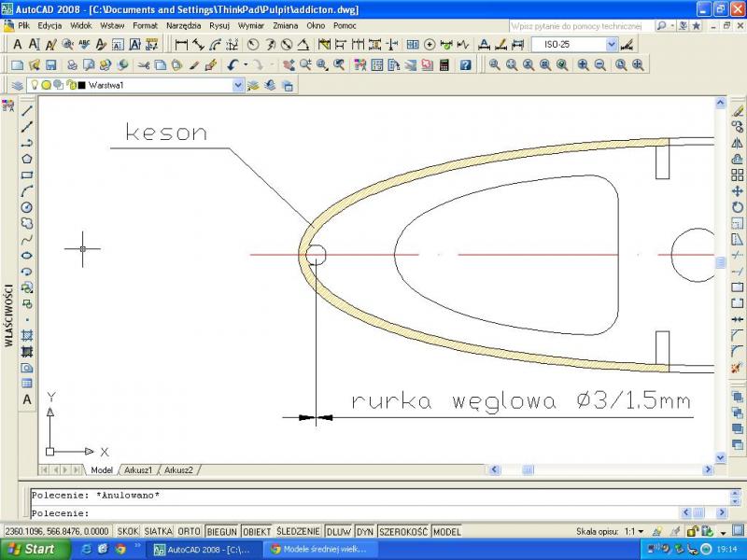This screenshot has height=560, width=747.
Task: Toggle SIATKA grid display
Action: pos(159,531)
